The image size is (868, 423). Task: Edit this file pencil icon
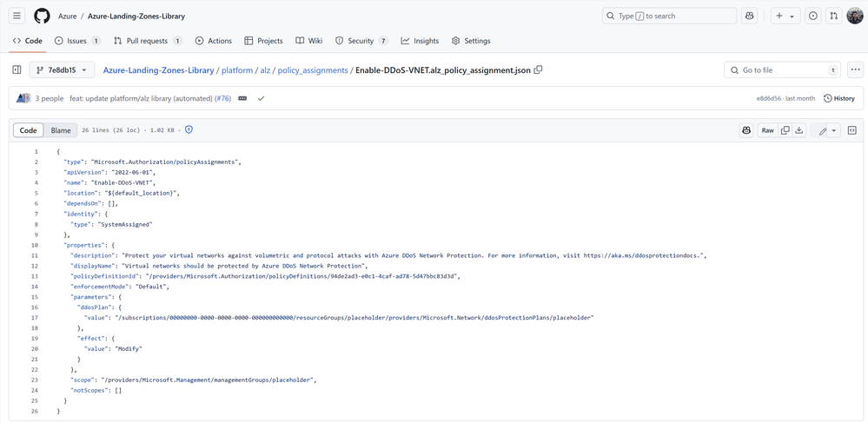pyautogui.click(x=822, y=130)
